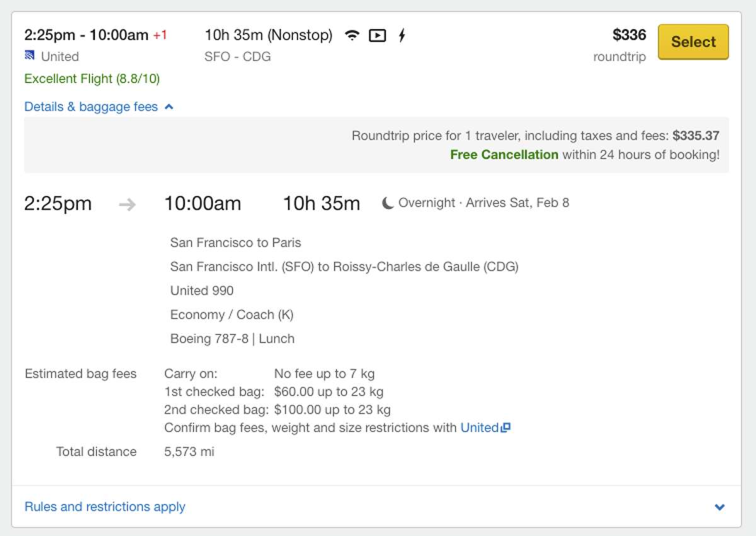This screenshot has width=756, height=536.
Task: Open the Rules and restrictions apply link
Action: (x=105, y=506)
